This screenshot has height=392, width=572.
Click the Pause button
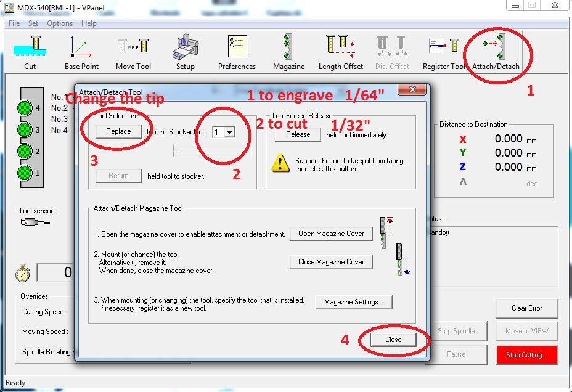(x=456, y=354)
